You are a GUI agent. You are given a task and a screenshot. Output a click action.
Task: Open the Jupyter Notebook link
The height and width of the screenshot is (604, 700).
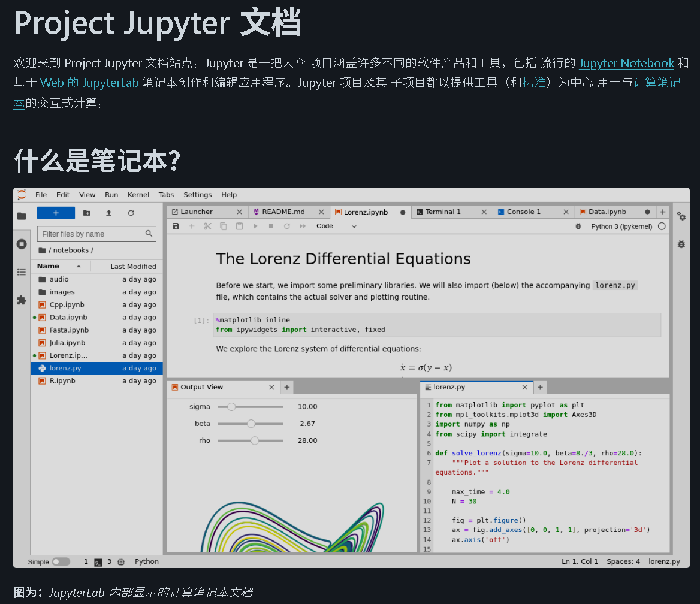626,63
